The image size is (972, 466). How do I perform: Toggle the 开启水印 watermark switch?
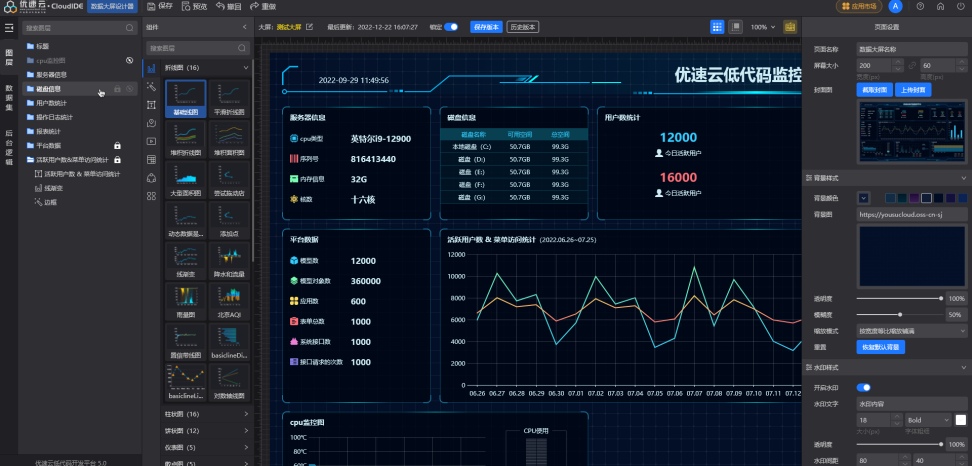point(864,388)
